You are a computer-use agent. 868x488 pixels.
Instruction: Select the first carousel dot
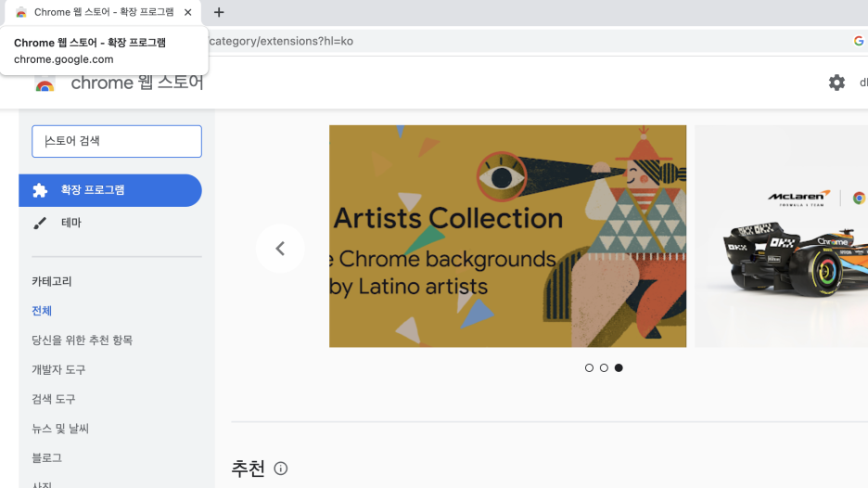589,367
